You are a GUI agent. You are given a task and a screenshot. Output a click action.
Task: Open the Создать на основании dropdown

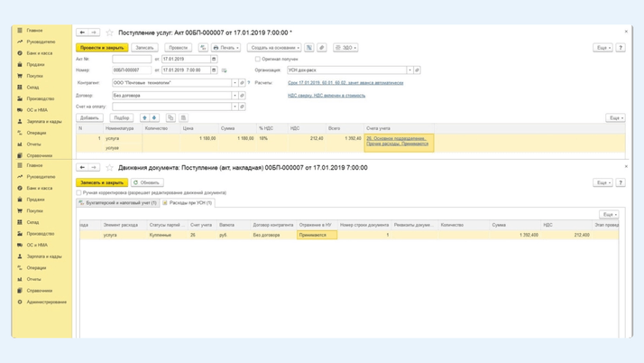(x=275, y=48)
